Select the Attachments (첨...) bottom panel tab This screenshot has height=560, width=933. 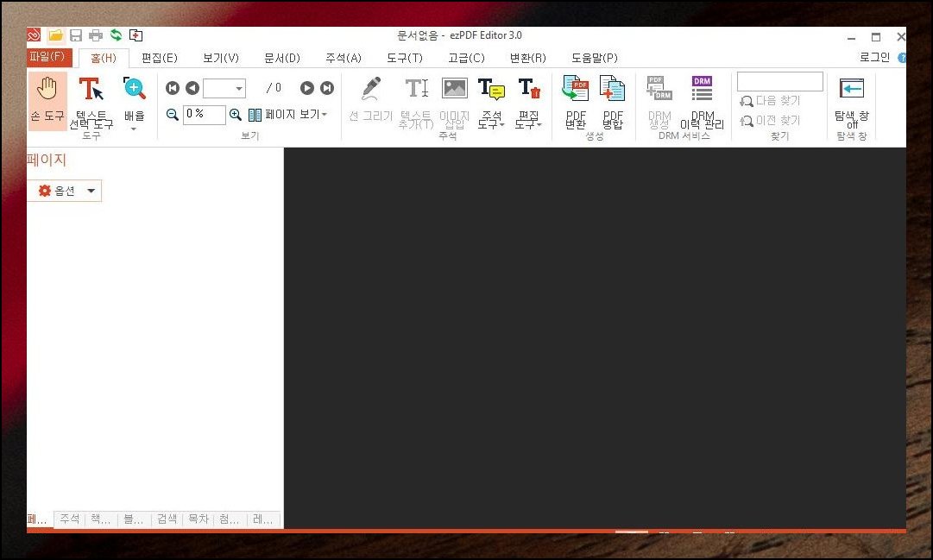click(229, 519)
